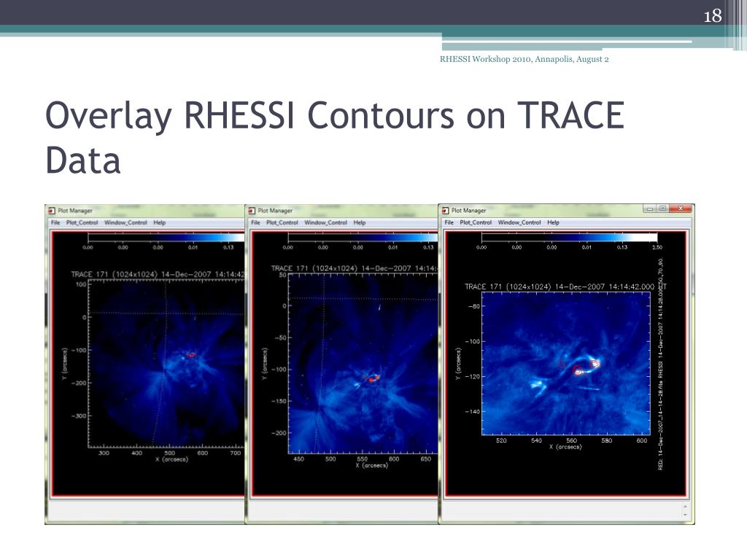Click the 'Plot Manager' title of middle window

[x=275, y=211]
